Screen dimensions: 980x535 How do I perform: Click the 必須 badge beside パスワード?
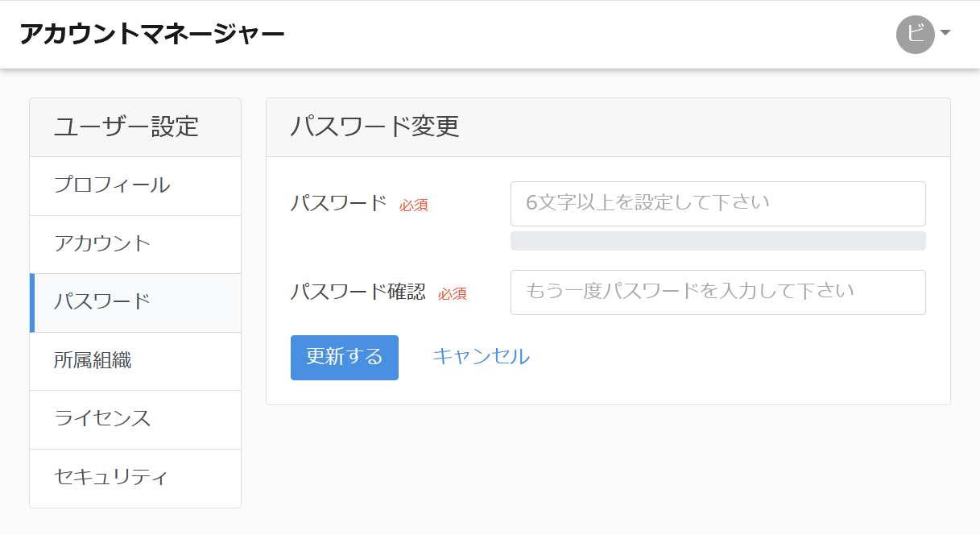(x=413, y=205)
